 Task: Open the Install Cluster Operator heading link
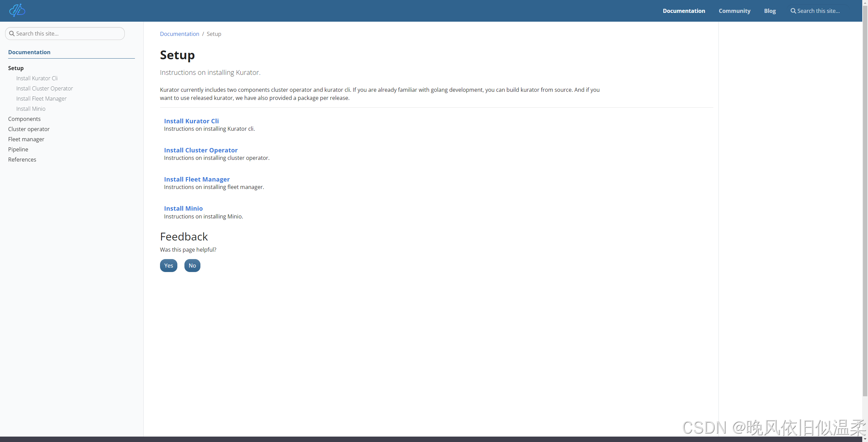[201, 150]
